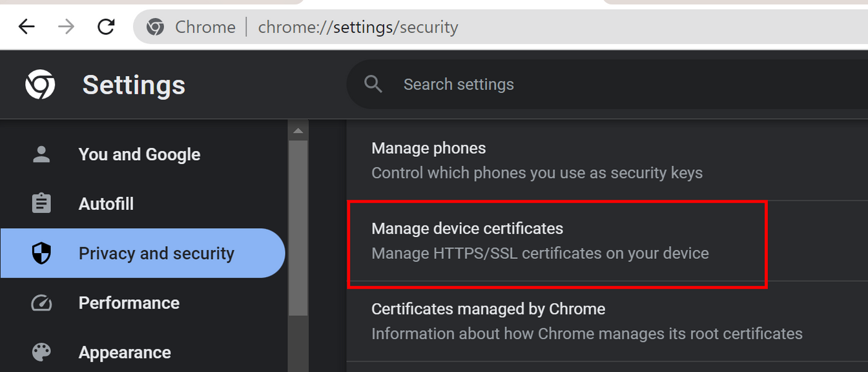Screen dimensions: 868x372
Task: Click the sidebar scrollbar up arrow
Action: coord(298,130)
